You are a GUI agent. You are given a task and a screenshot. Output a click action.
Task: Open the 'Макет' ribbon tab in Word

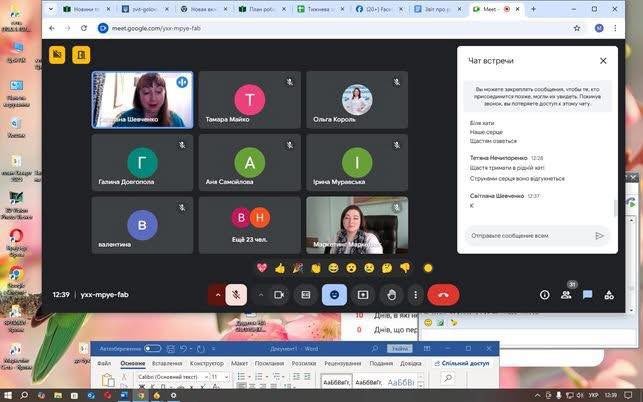click(239, 363)
